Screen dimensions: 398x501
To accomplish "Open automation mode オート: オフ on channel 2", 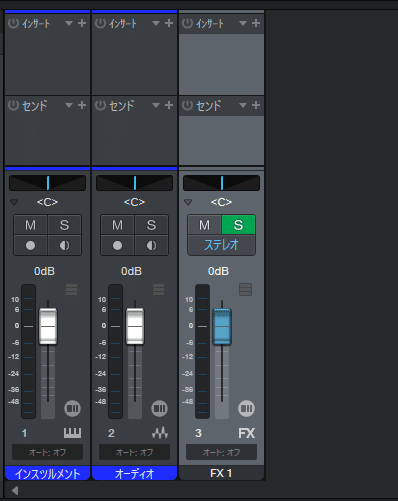I will click(134, 452).
